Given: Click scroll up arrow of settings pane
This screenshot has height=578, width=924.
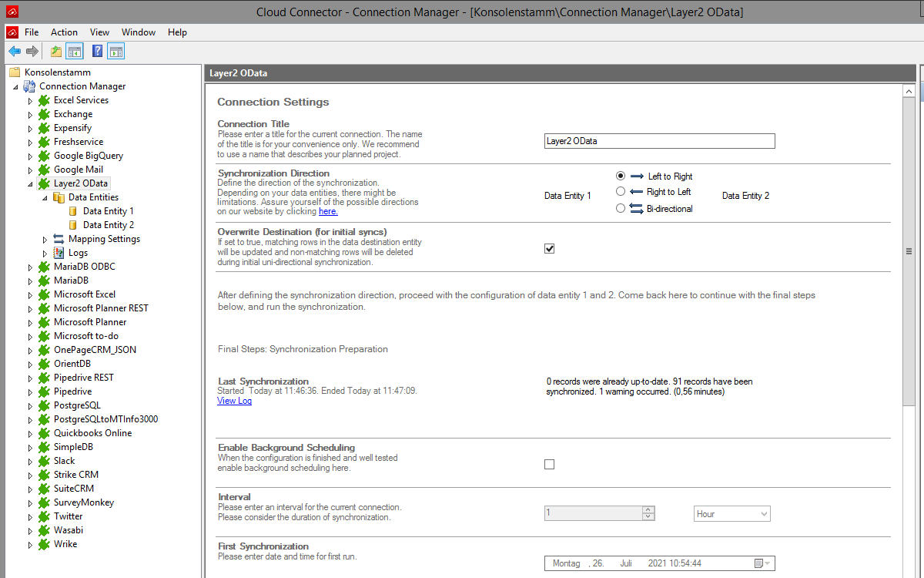Looking at the screenshot, I should tap(909, 91).
